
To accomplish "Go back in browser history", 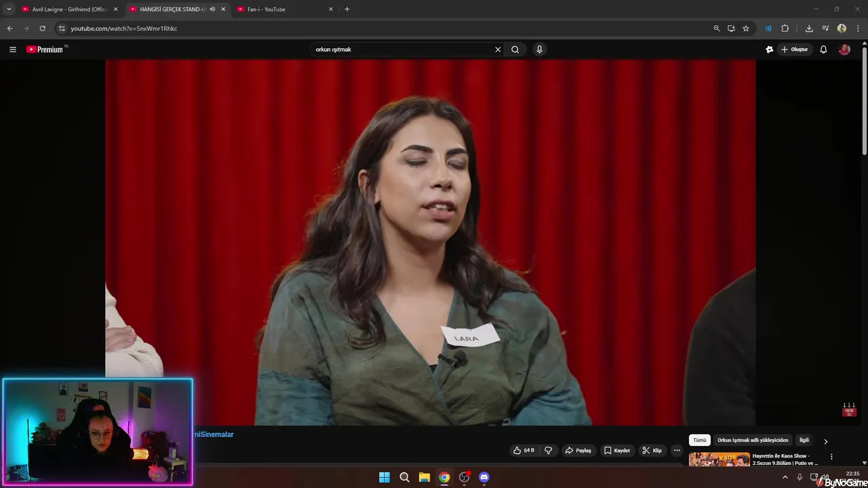I will tap(9, 28).
